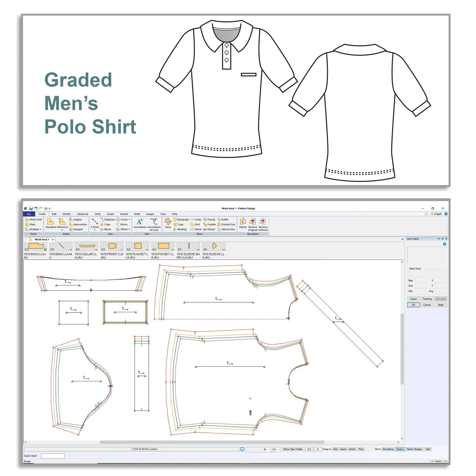The height and width of the screenshot is (476, 476).
Task: Click the Extract piece tool
Action: (x=209, y=229)
